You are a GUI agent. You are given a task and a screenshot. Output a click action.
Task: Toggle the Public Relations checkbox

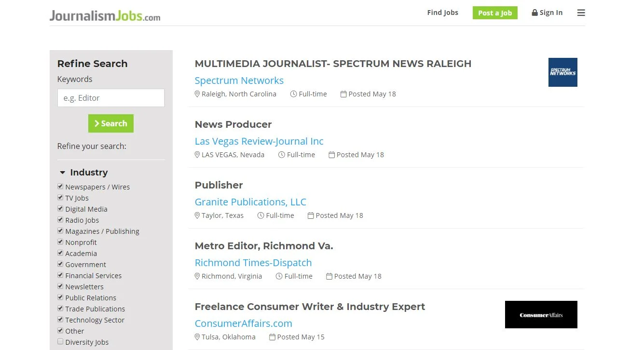click(x=60, y=297)
